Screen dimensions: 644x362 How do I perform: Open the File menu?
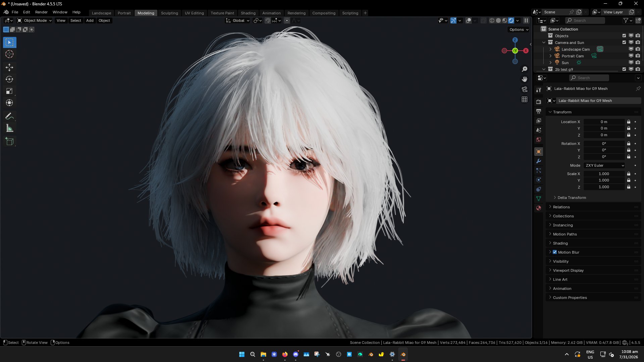pyautogui.click(x=15, y=12)
